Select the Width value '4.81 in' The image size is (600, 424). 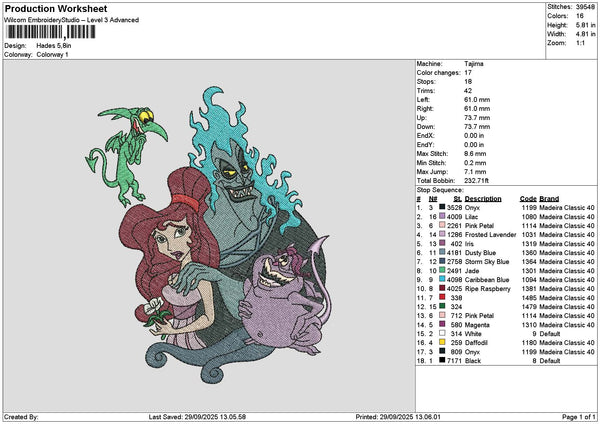point(585,34)
